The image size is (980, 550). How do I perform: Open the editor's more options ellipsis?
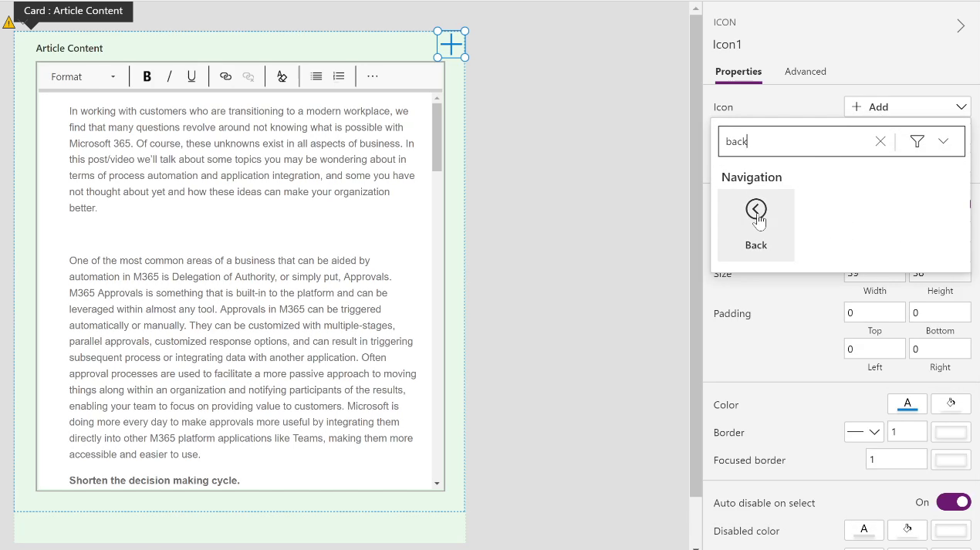click(x=373, y=76)
